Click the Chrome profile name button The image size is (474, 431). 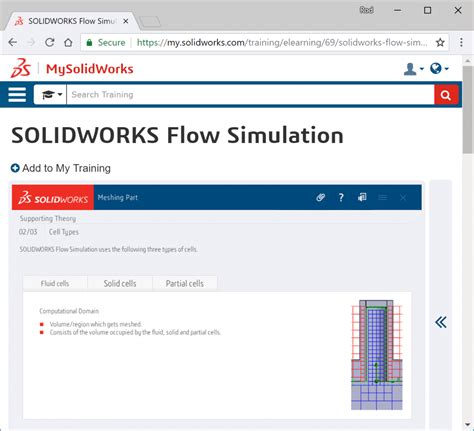(366, 10)
